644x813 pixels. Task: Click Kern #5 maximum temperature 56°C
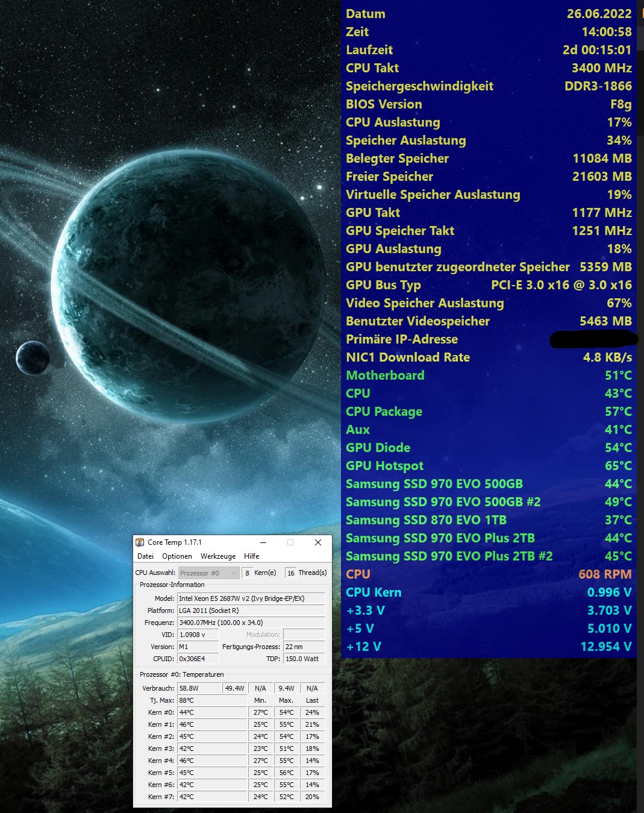point(286,773)
